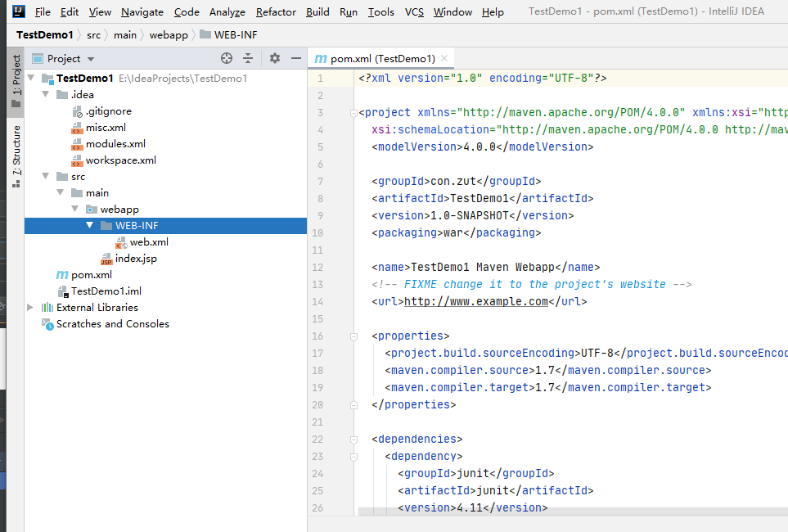Close the pom.xml editor tab
The height and width of the screenshot is (532, 788).
[x=444, y=58]
